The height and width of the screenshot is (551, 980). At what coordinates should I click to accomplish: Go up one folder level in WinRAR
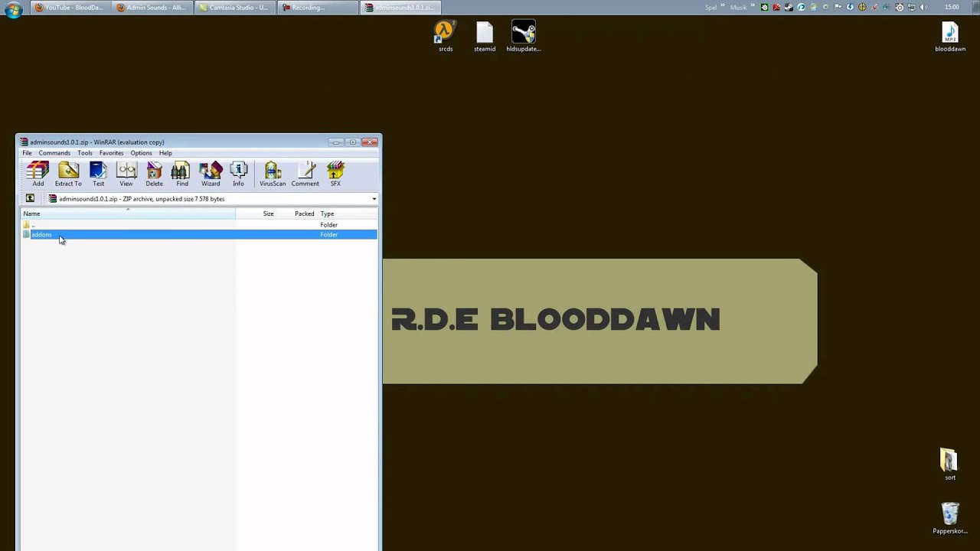click(30, 199)
